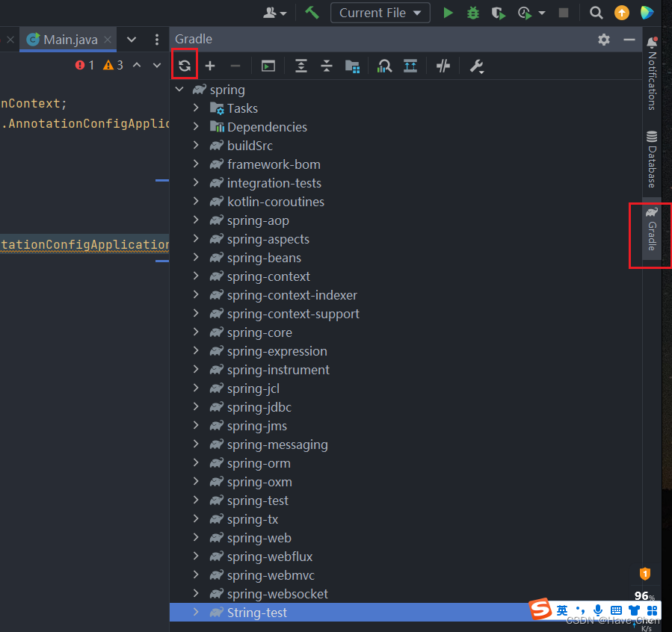
Task: Run the current file
Action: pyautogui.click(x=448, y=13)
